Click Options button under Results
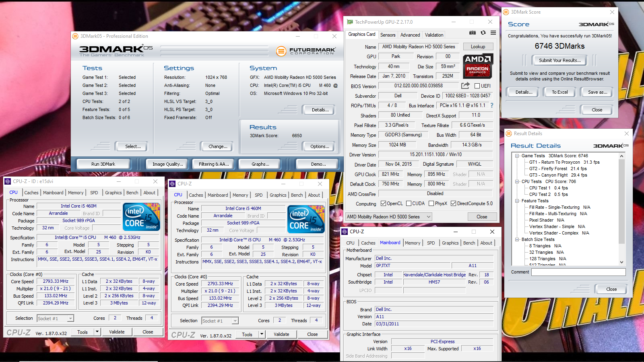This screenshot has height=362, width=644. [320, 146]
